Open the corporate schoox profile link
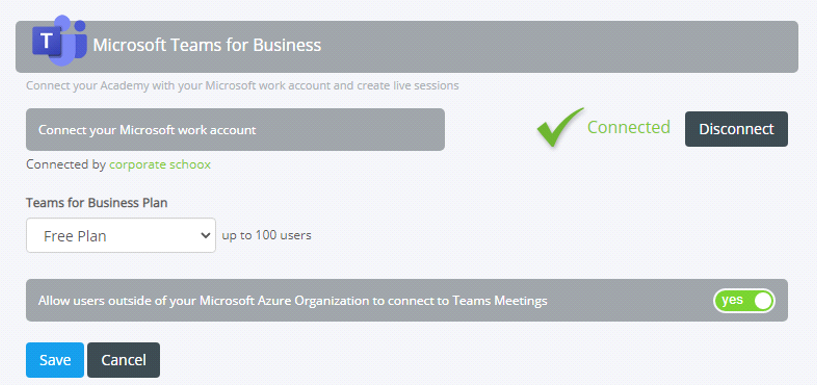This screenshot has height=385, width=817. point(160,165)
